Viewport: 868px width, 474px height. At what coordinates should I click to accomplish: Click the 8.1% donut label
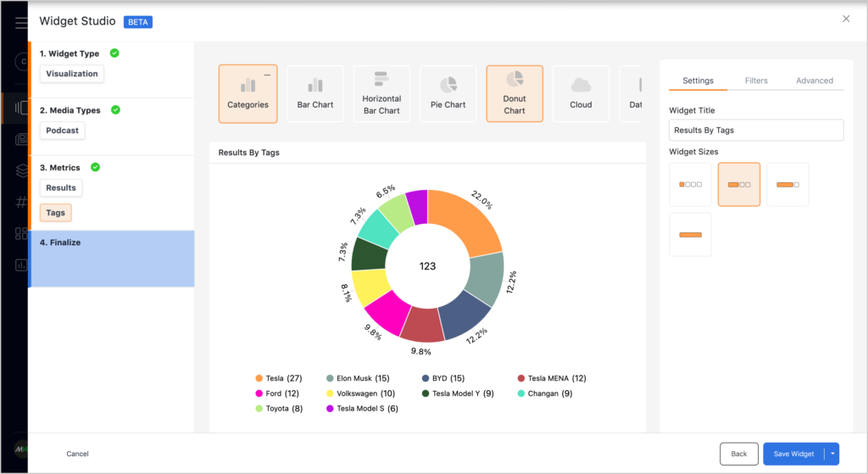tap(346, 293)
